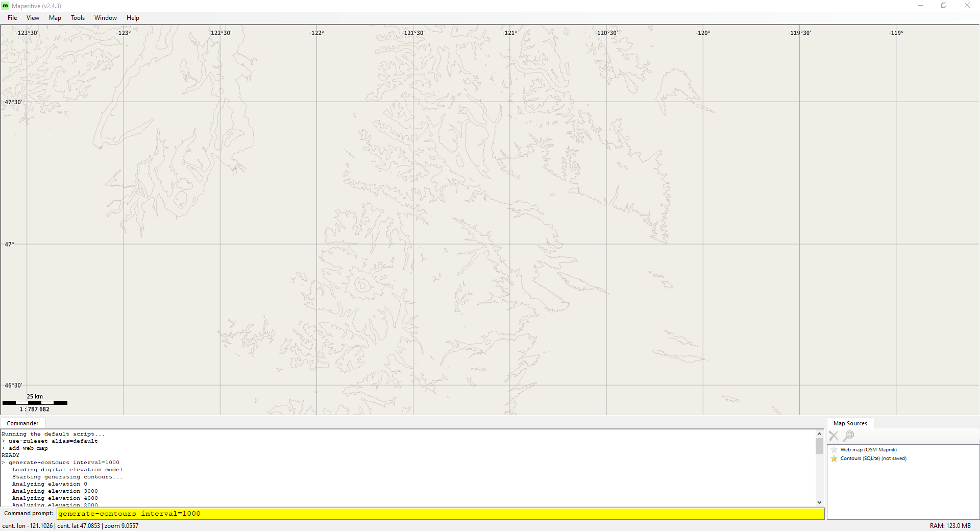The width and height of the screenshot is (980, 531).
Task: Open the File menu
Action: (12, 17)
